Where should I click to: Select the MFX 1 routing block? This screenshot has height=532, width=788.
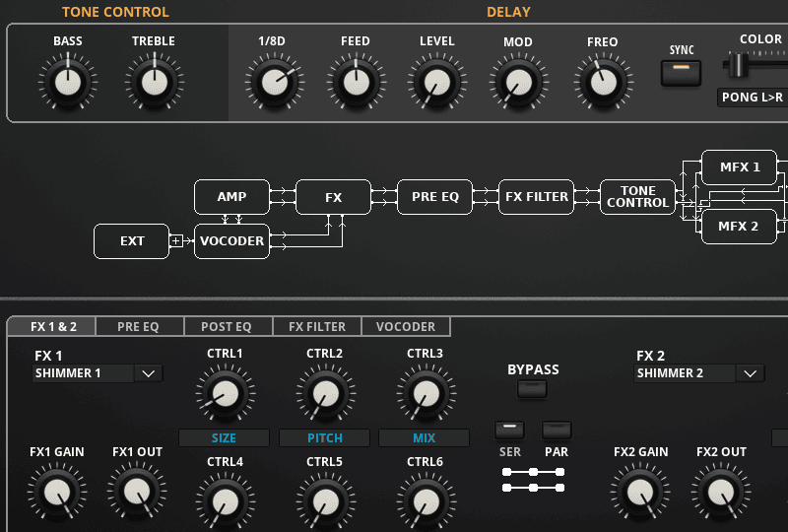tap(739, 167)
